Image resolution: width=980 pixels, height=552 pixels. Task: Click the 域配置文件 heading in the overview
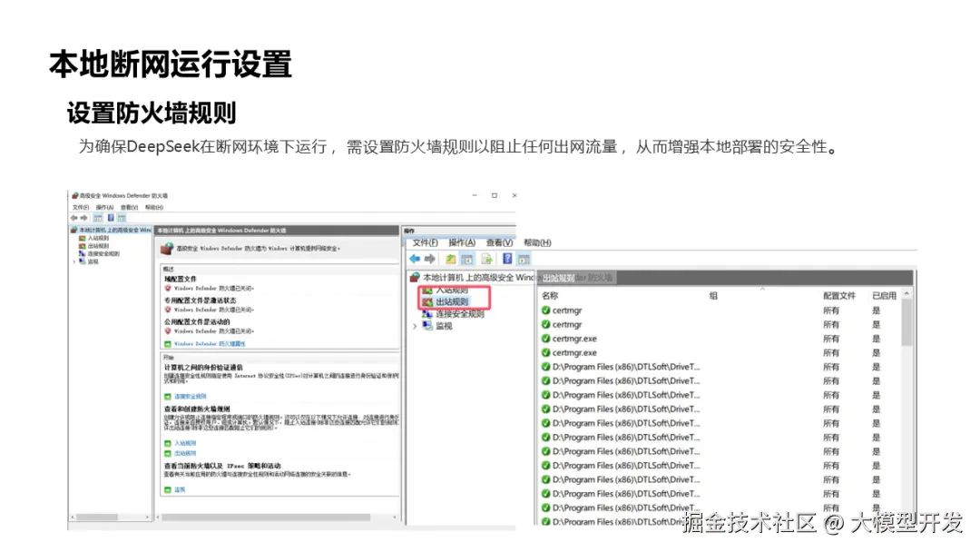click(x=180, y=279)
